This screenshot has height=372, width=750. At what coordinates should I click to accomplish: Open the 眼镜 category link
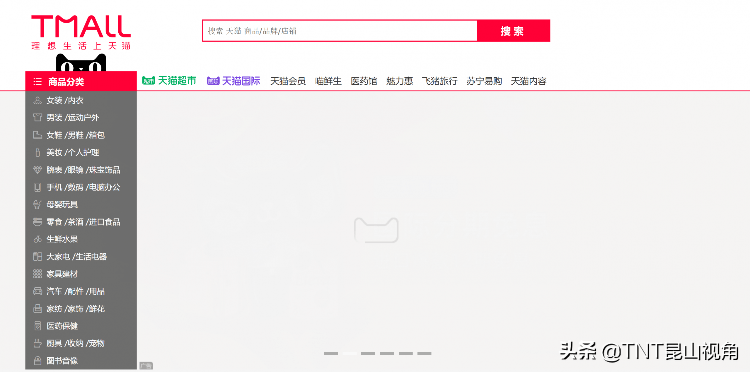(76, 170)
